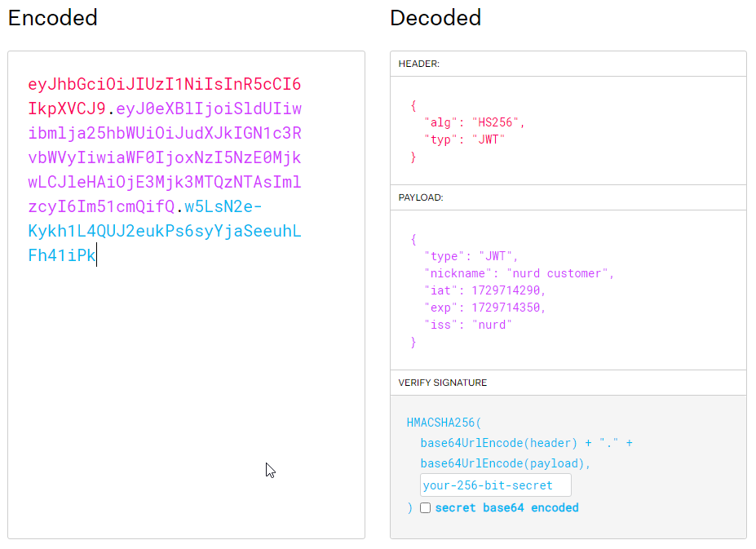
Task: Click the payload line starting wLCJleHAiOjE3
Action: [165, 182]
